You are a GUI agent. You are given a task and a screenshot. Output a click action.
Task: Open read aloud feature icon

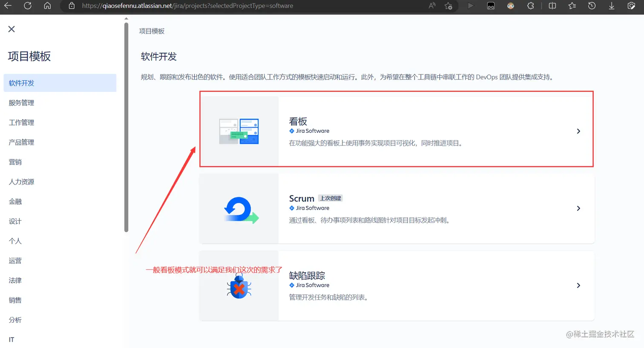432,6
